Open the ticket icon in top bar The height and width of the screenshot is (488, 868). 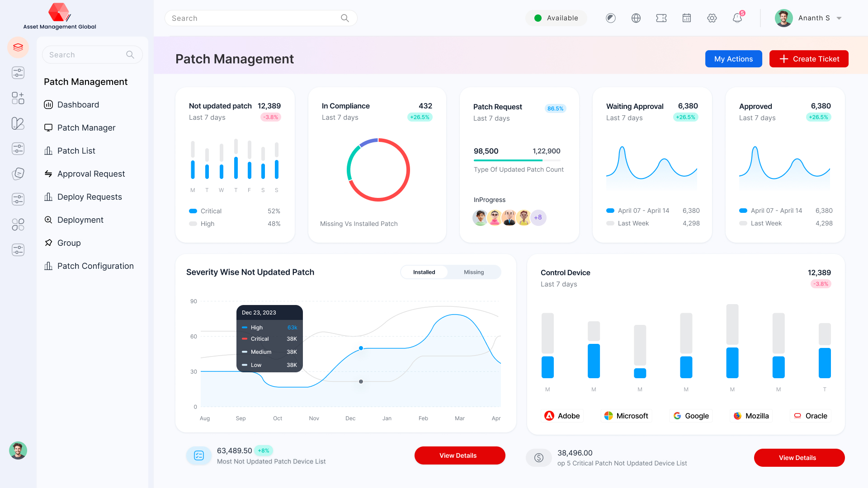click(661, 18)
